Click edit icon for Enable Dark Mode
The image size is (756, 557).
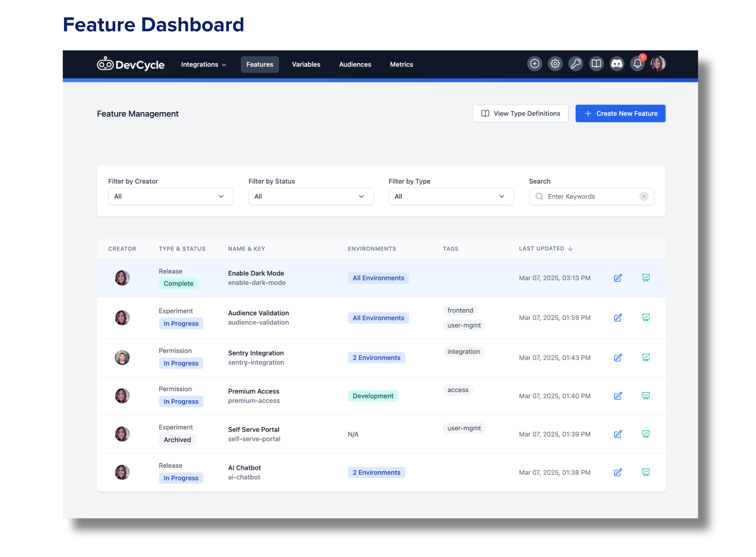[618, 278]
